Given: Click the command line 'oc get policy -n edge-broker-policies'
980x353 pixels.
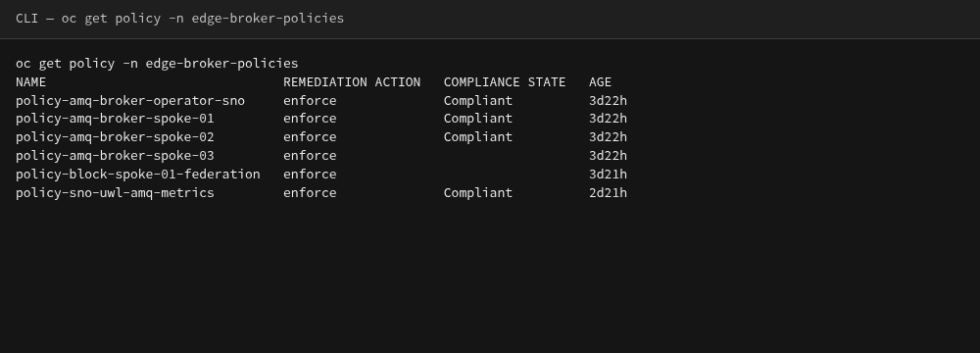Looking at the screenshot, I should click(157, 63).
